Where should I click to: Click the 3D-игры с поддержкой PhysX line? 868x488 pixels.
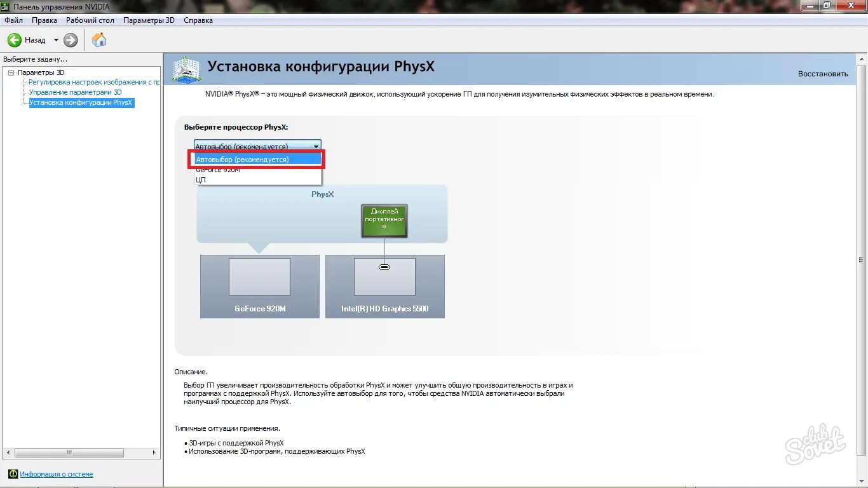click(236, 443)
